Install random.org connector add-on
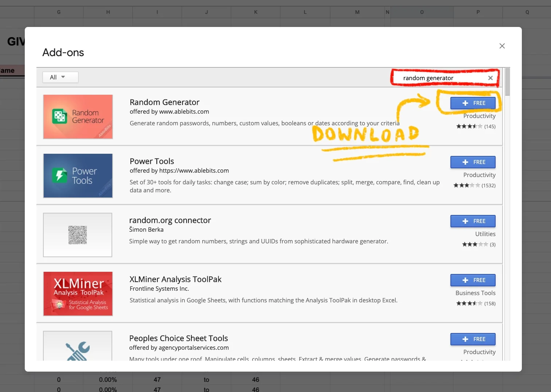Viewport: 551px width, 392px height. coord(473,221)
